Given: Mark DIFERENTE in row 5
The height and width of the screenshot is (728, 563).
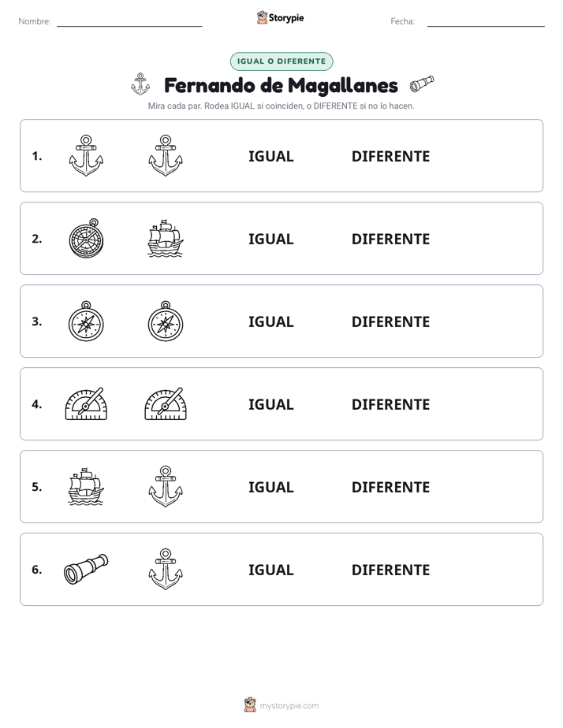Looking at the screenshot, I should [x=390, y=487].
